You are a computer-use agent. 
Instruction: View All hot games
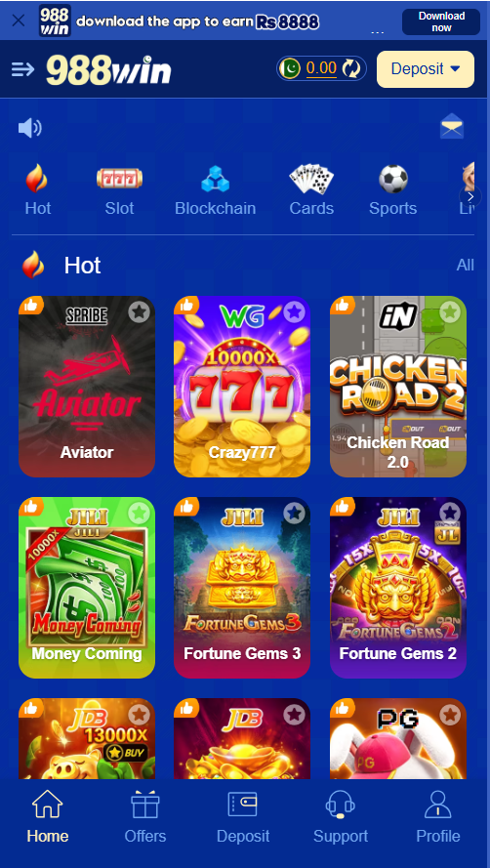coord(465,266)
